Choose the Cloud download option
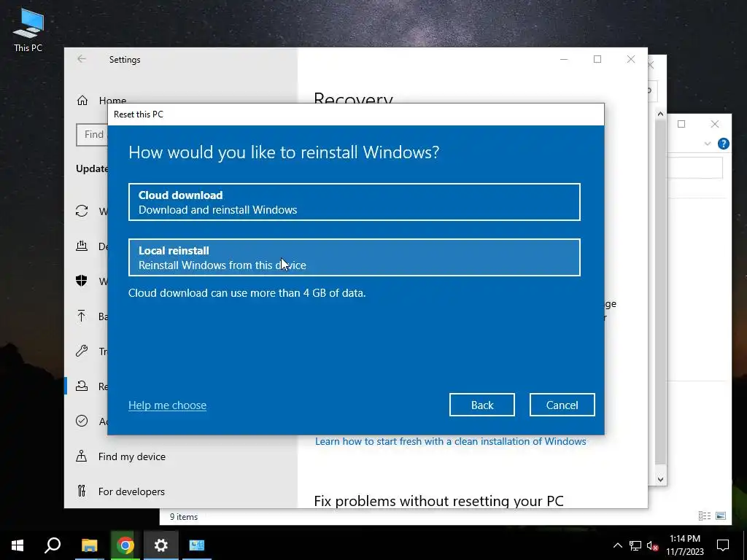The width and height of the screenshot is (747, 560). click(x=354, y=202)
